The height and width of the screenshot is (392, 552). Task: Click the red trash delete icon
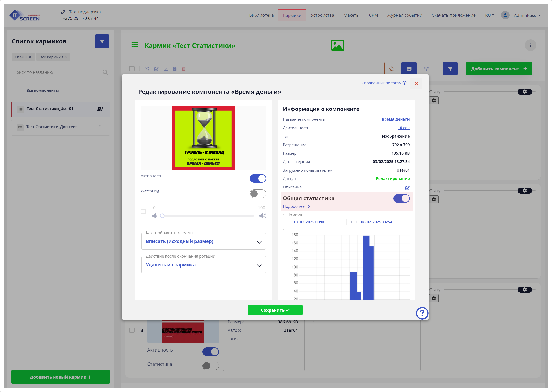[x=184, y=69]
